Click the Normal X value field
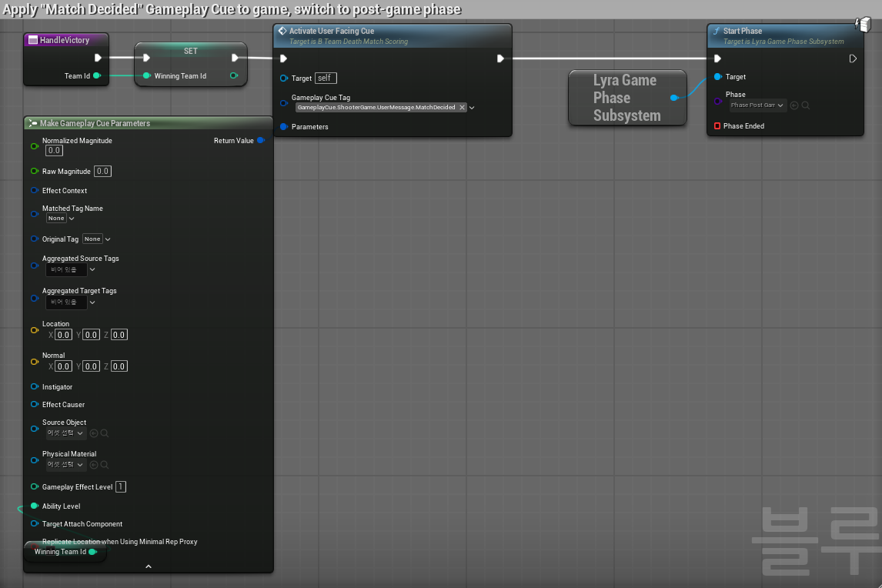 click(x=63, y=366)
